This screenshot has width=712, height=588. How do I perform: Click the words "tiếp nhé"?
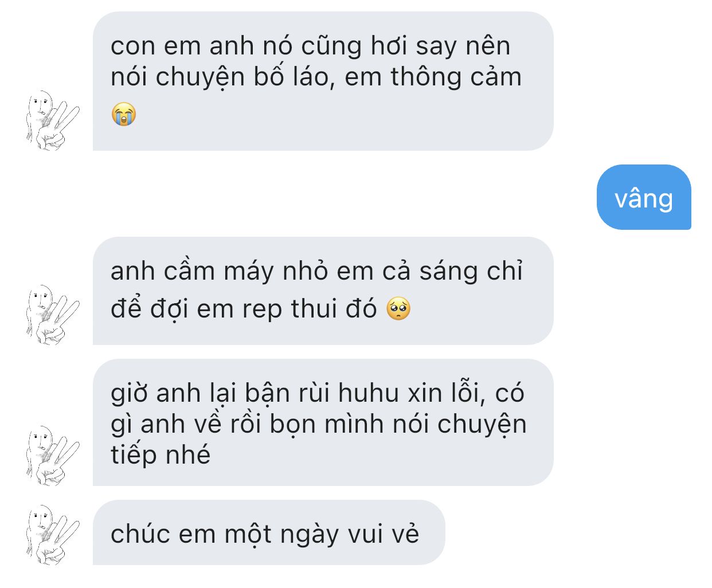point(161,455)
